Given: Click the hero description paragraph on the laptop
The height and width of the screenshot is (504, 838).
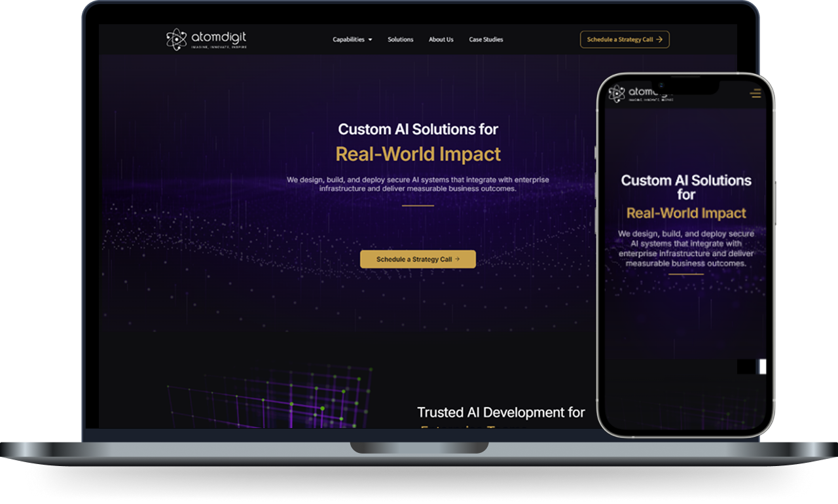Looking at the screenshot, I should point(418,184).
